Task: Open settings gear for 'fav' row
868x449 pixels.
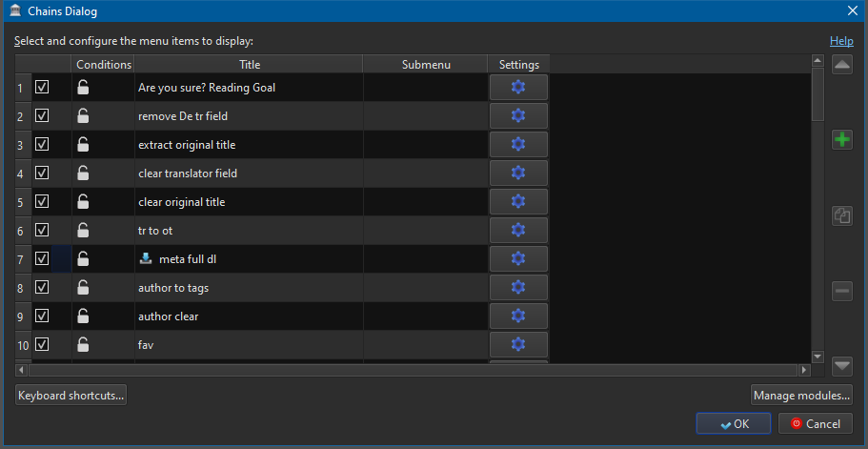Action: point(518,344)
